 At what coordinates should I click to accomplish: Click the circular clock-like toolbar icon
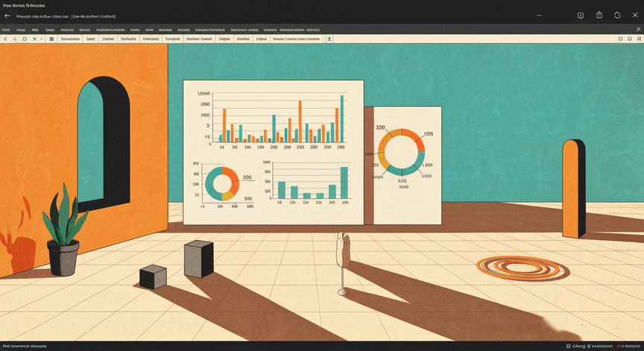pos(25,39)
